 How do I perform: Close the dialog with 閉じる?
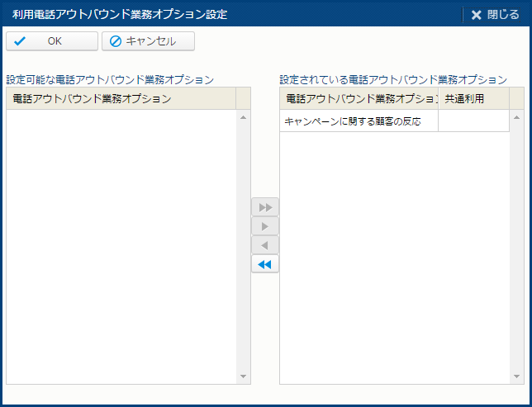[495, 15]
